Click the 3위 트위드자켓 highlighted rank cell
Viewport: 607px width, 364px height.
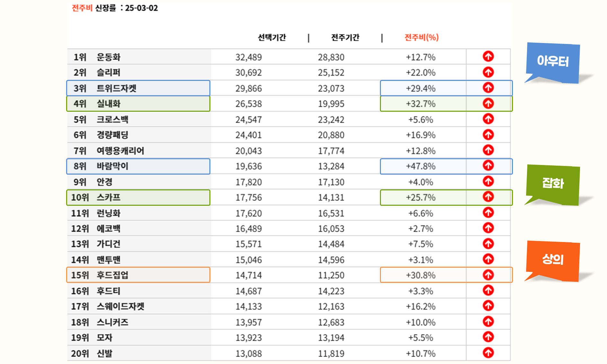pyautogui.click(x=138, y=88)
